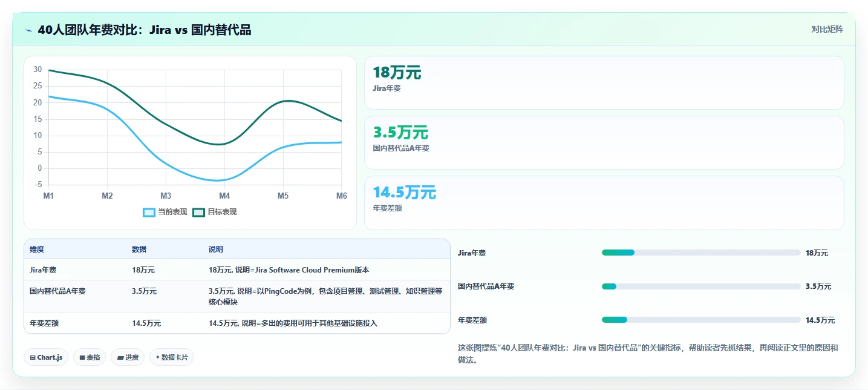Viewport: 868px width, 390px height.
Task: Open the 3.5万元 国内替代品A年费 card
Action: pyautogui.click(x=604, y=142)
